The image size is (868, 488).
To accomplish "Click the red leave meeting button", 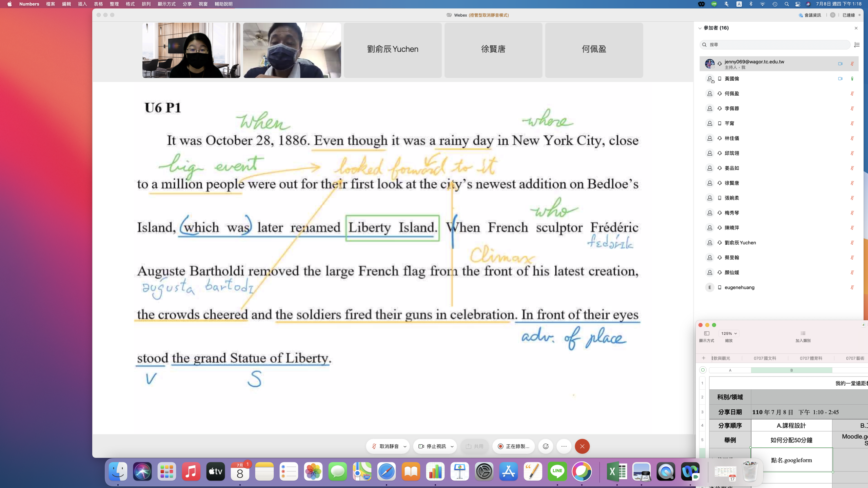I will pyautogui.click(x=582, y=446).
